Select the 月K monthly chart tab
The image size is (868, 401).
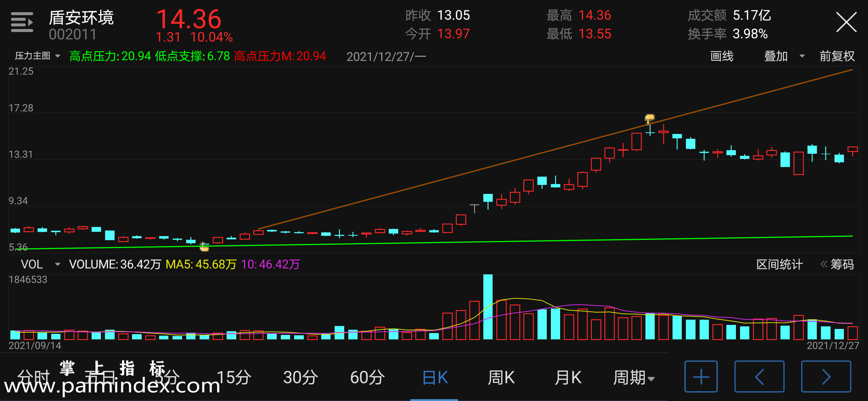pyautogui.click(x=568, y=378)
